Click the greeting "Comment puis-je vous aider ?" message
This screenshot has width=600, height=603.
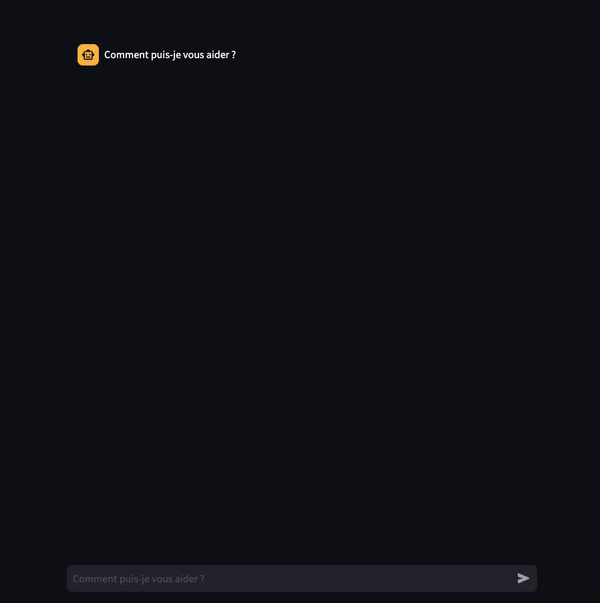tap(170, 55)
